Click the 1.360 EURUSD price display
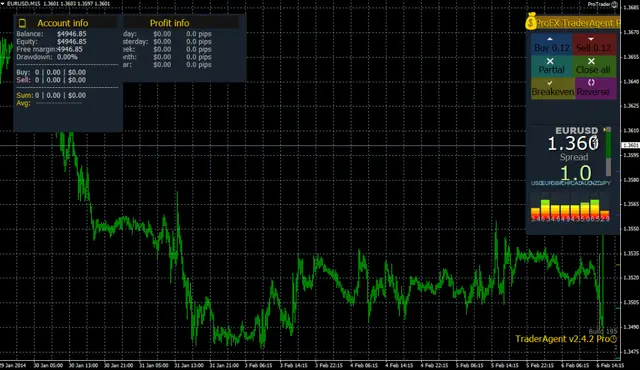Image resolution: width=640 pixels, height=370 pixels. click(573, 144)
